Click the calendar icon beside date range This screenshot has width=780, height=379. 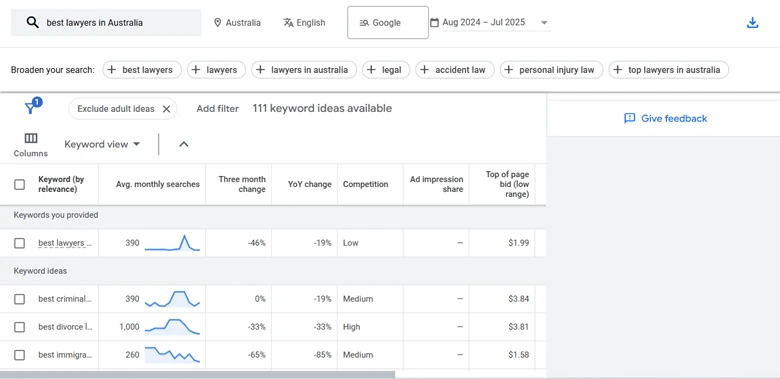point(434,22)
